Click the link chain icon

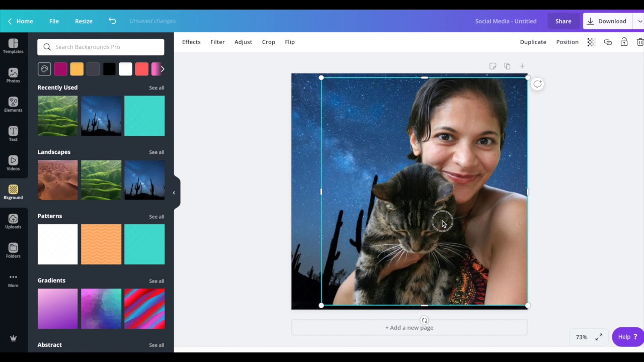pos(608,42)
